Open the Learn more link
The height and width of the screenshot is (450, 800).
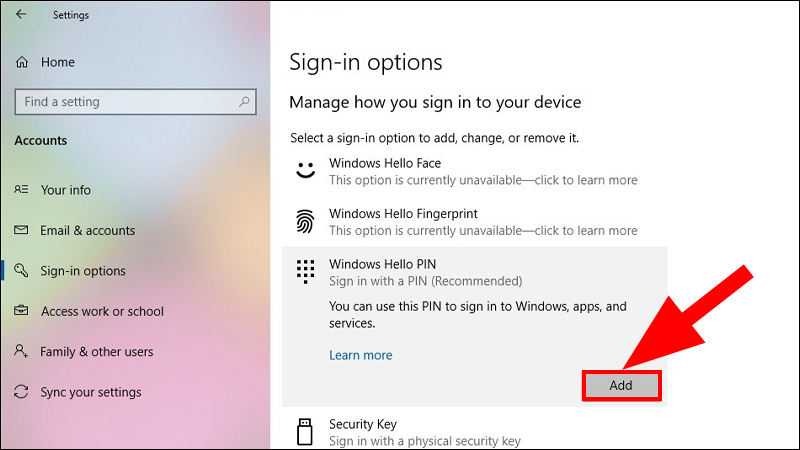pyautogui.click(x=360, y=355)
